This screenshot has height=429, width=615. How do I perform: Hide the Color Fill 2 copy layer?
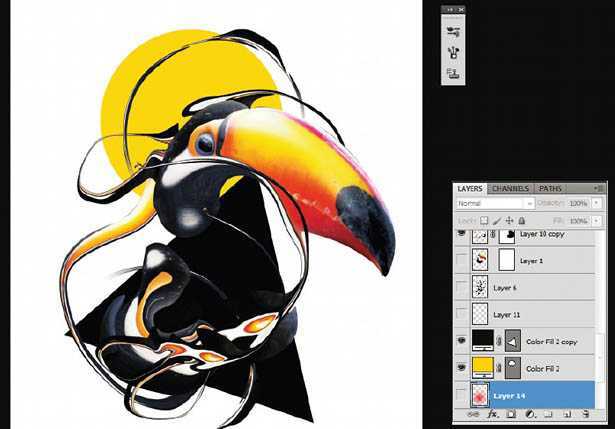coord(462,340)
